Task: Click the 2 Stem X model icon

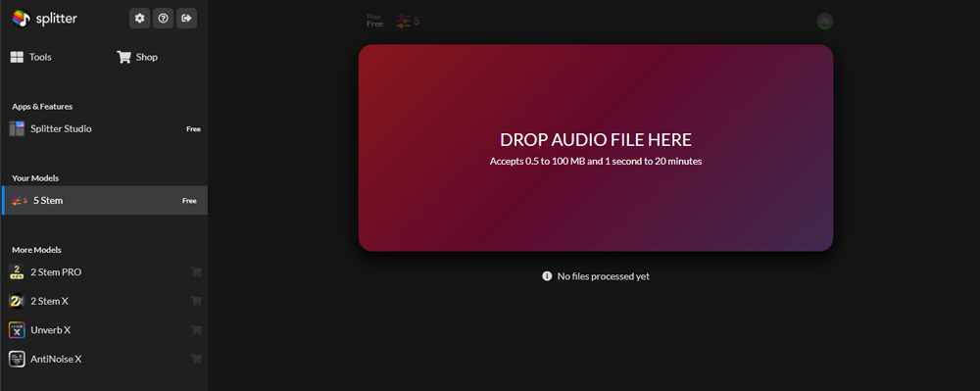Action: [x=17, y=301]
